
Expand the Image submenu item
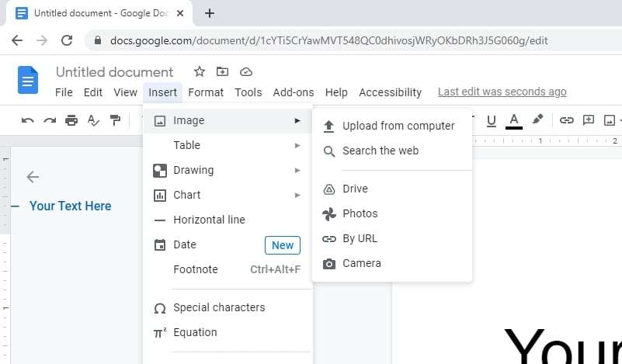point(228,120)
